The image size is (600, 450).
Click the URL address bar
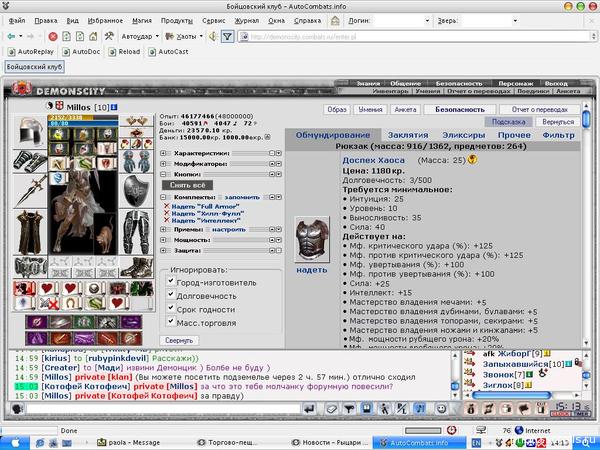coord(415,36)
